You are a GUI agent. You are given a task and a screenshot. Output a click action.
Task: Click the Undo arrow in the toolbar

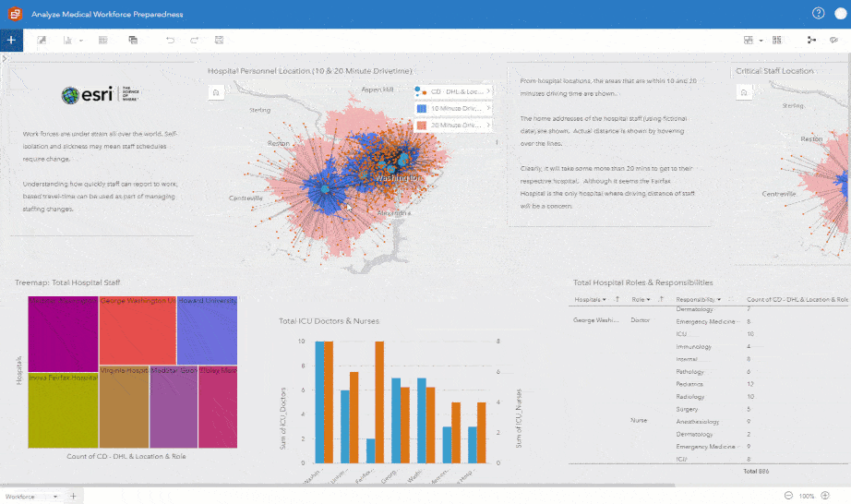170,40
